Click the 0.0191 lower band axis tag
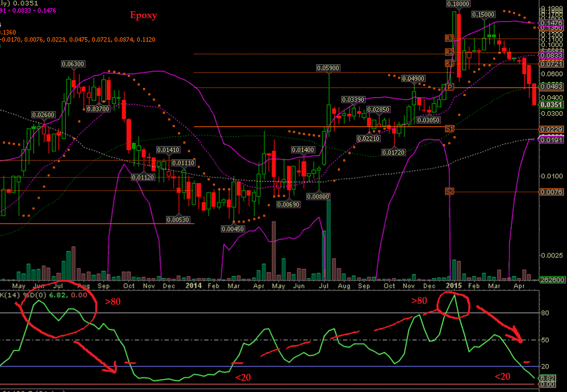 tap(551, 139)
